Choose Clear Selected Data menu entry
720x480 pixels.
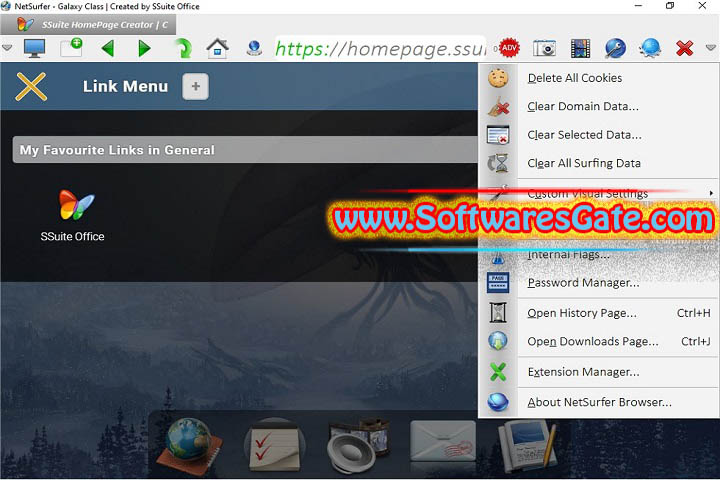(598, 135)
